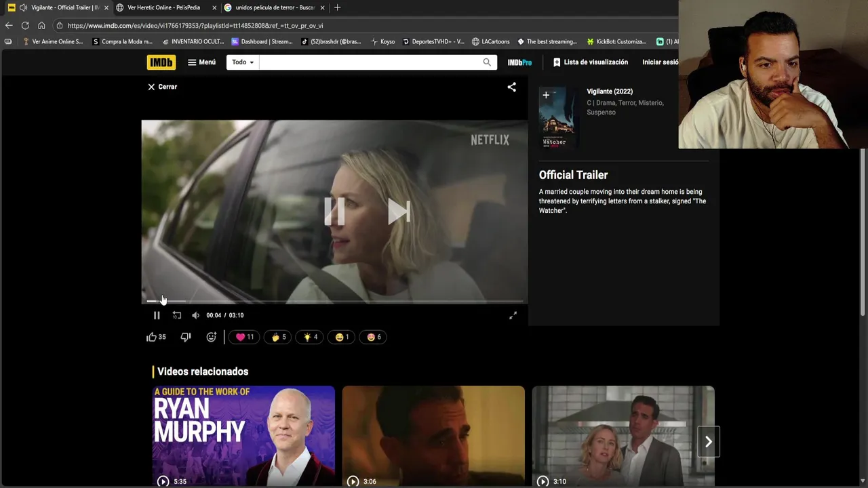Open IMDbPro link
This screenshot has width=868, height=488.
[519, 62]
